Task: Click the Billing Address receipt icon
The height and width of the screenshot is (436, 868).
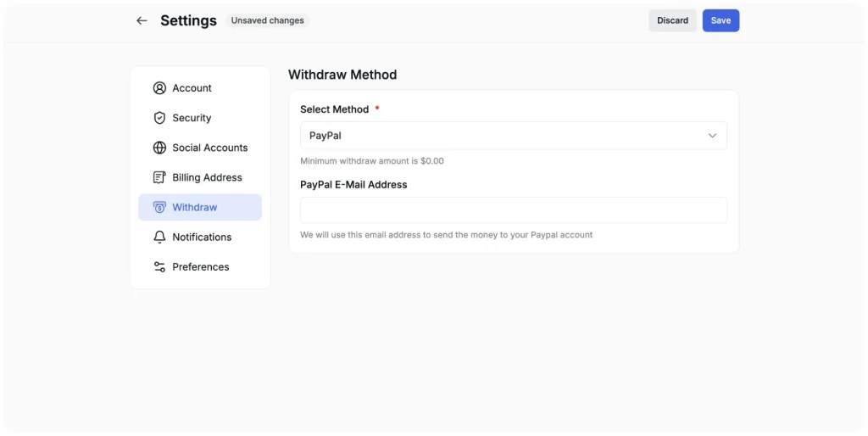Action: [159, 177]
